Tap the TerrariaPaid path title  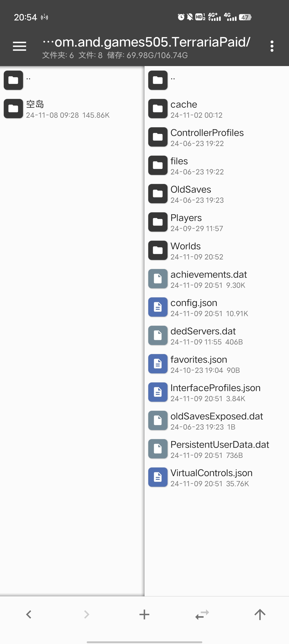[147, 42]
